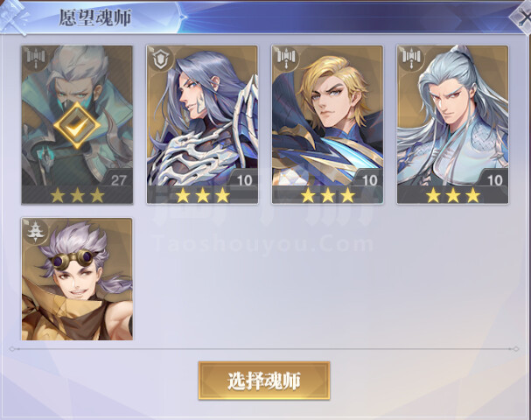Click the 选择魂师 button
The height and width of the screenshot is (420, 531).
pos(264,381)
